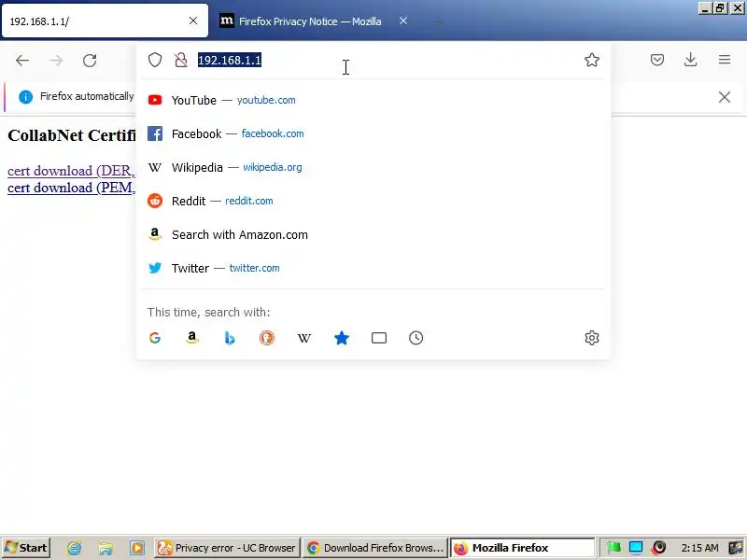Click the blue info icon in the notification bar
The height and width of the screenshot is (560, 747).
pyautogui.click(x=26, y=97)
